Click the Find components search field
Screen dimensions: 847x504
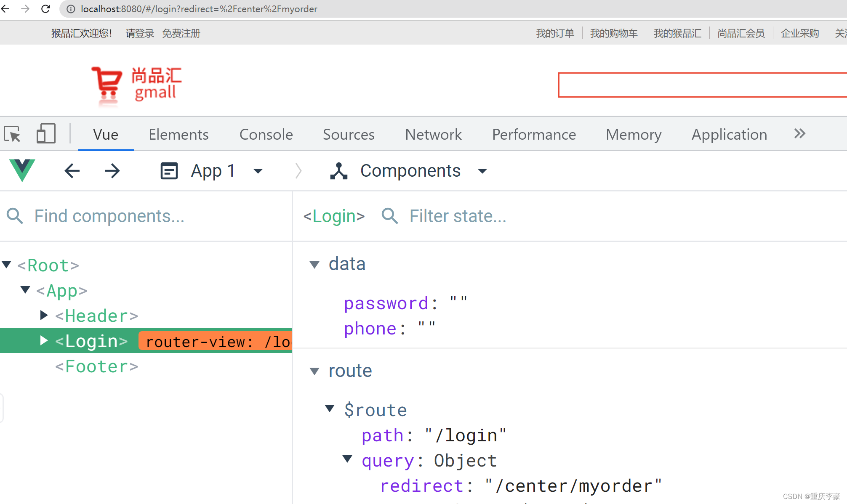[146, 216]
